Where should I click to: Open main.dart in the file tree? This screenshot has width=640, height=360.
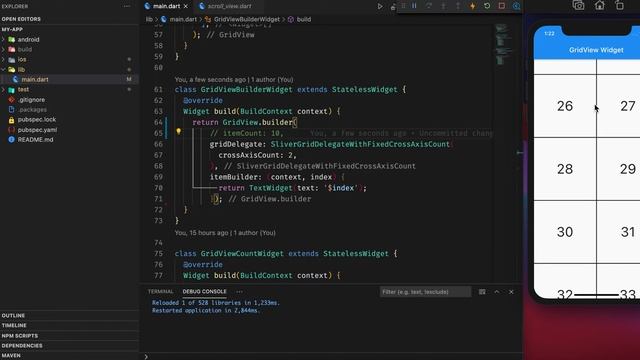69,79
